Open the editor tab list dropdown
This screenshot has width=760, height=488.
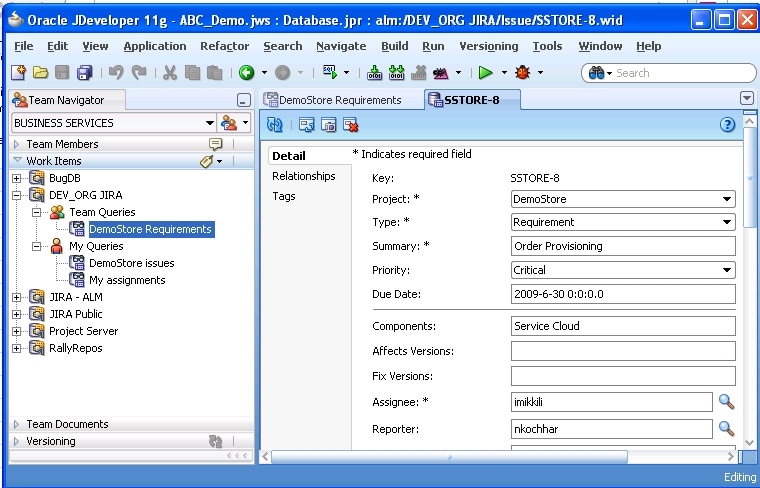coord(746,99)
